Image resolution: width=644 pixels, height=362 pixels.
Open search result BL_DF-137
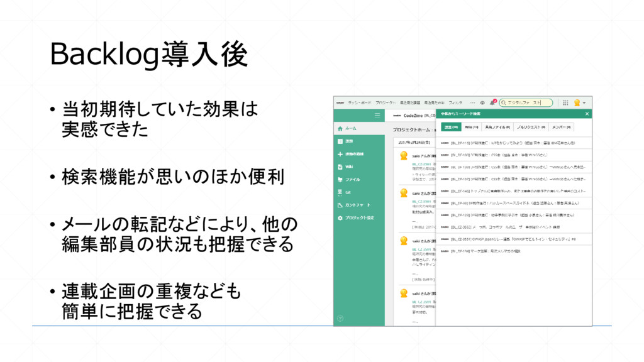point(514,179)
